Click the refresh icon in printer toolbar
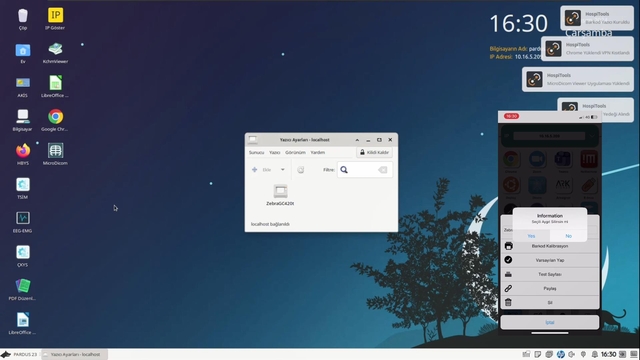The width and height of the screenshot is (640, 360). point(300,170)
